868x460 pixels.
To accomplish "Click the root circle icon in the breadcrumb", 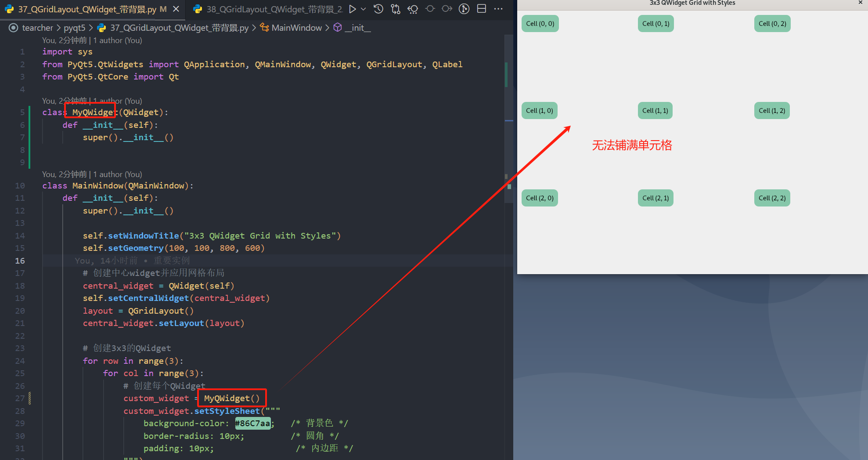I will click(x=14, y=28).
